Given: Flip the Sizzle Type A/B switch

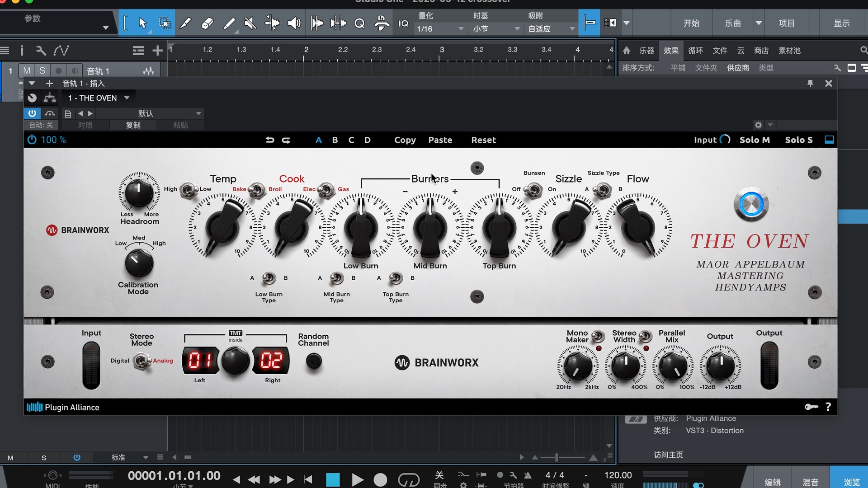Looking at the screenshot, I should tap(603, 190).
